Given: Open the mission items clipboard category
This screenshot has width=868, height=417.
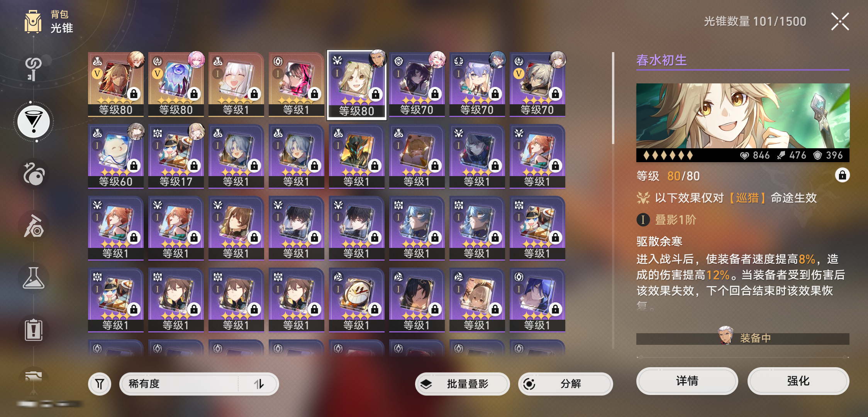Looking at the screenshot, I should 34,330.
